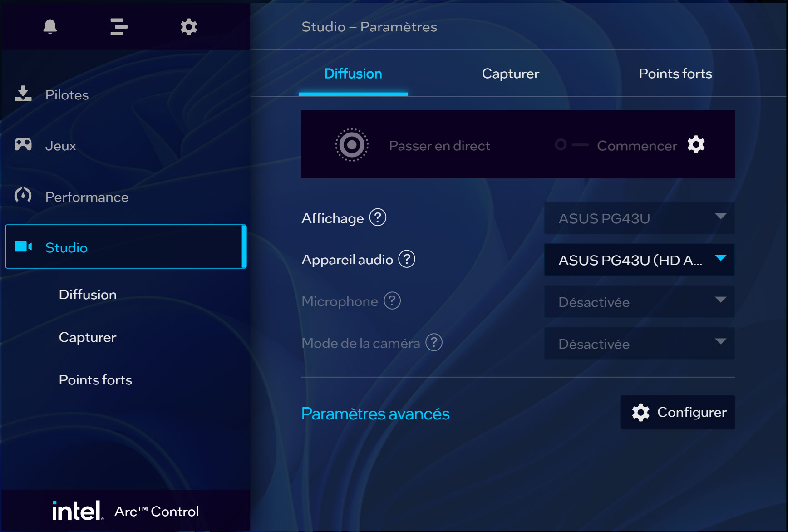The height and width of the screenshot is (532, 788).
Task: Toggle the Commencer streaming switch
Action: click(x=571, y=145)
